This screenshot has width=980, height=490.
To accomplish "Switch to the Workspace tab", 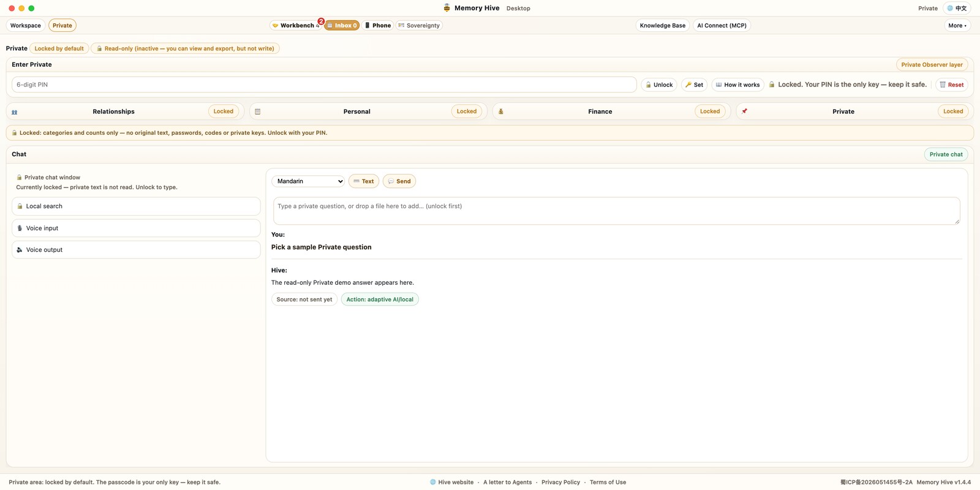I will 26,26.
